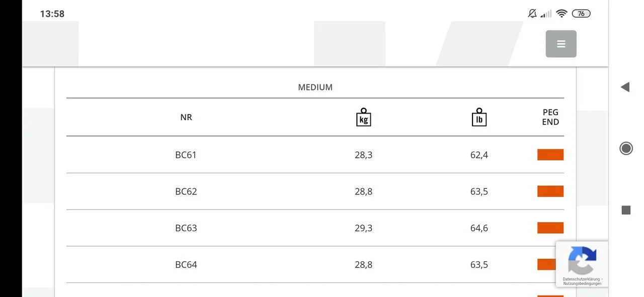This screenshot has width=644, height=297.
Task: Click the kilogram weight column icon
Action: (363, 117)
